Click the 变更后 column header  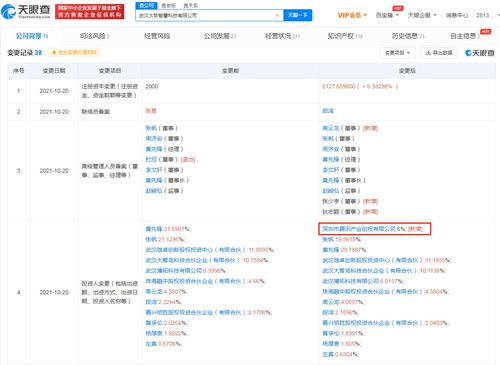407,71
